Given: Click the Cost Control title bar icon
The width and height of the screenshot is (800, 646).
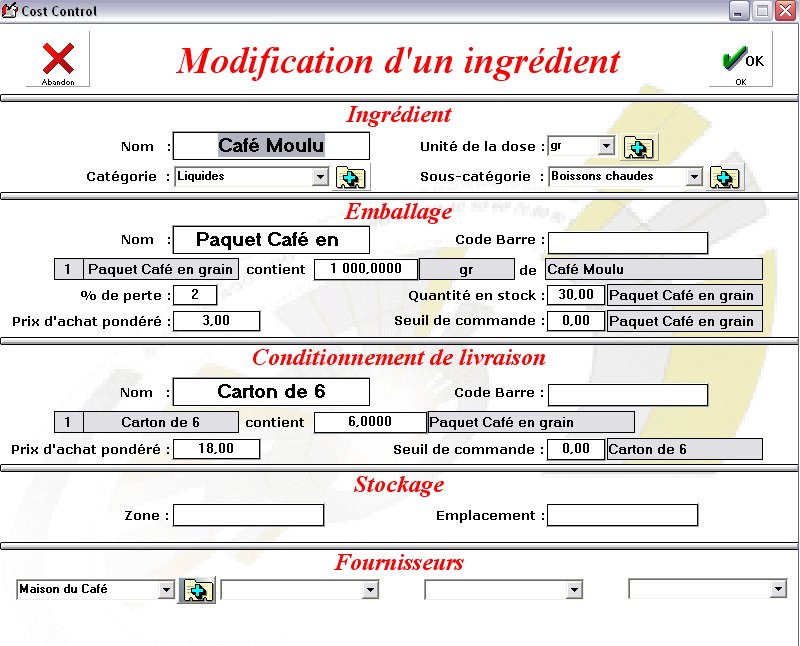Looking at the screenshot, I should tap(11, 11).
